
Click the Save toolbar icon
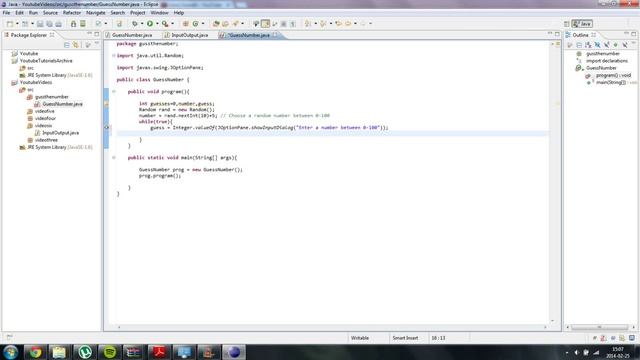click(x=40, y=24)
